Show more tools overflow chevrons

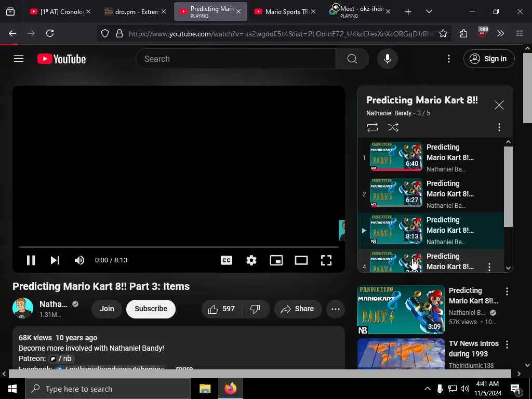[x=500, y=33]
